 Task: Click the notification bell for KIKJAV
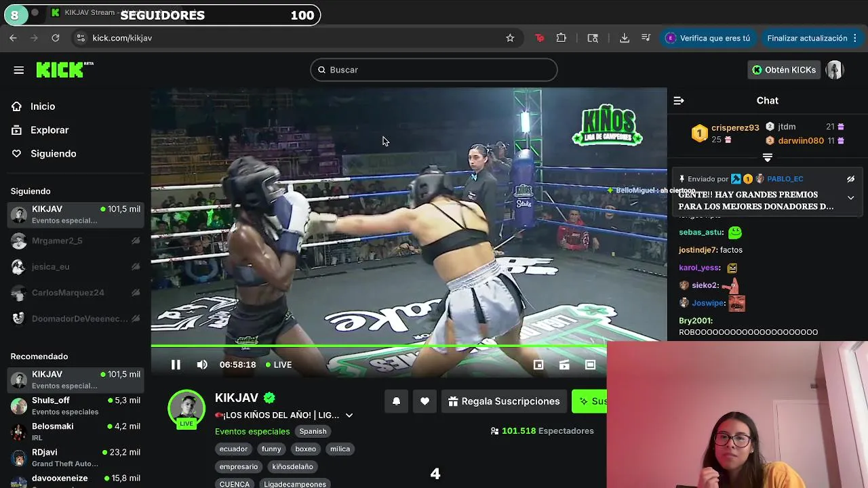pos(397,401)
